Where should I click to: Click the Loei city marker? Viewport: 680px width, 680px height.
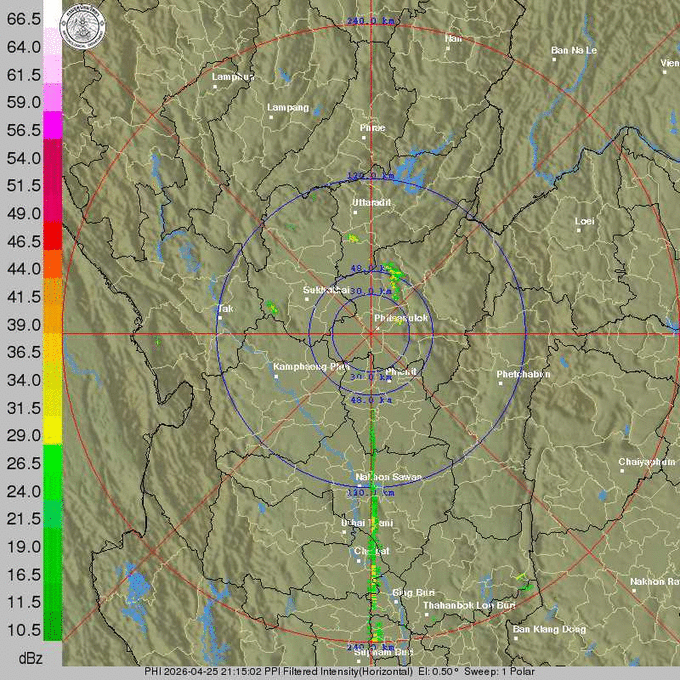pos(577,228)
